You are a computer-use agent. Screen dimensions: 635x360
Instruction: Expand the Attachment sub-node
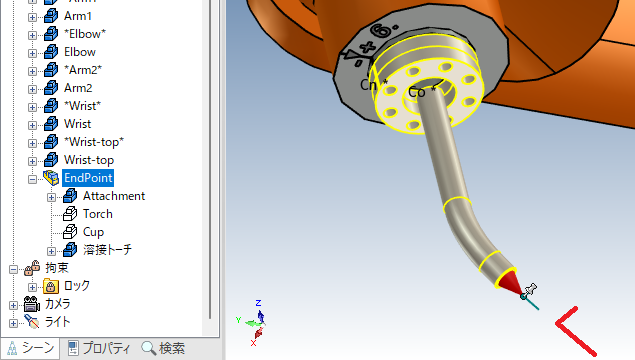(x=51, y=197)
